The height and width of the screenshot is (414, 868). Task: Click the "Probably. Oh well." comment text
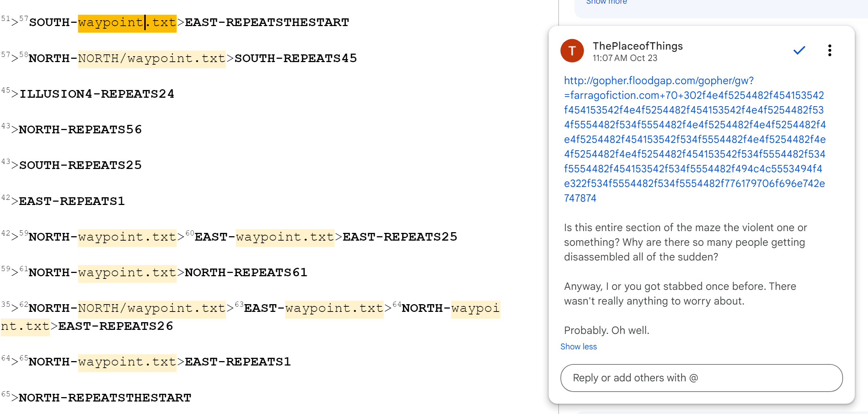[606, 330]
